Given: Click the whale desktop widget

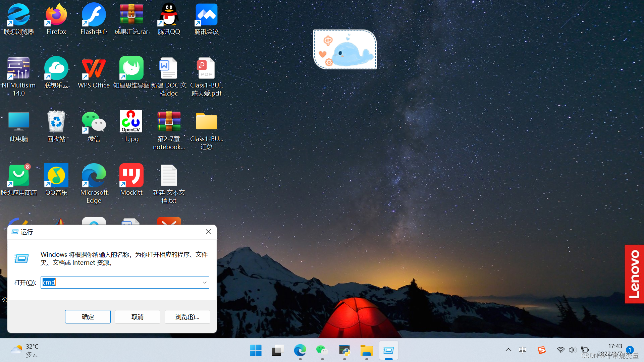Looking at the screenshot, I should [x=345, y=50].
